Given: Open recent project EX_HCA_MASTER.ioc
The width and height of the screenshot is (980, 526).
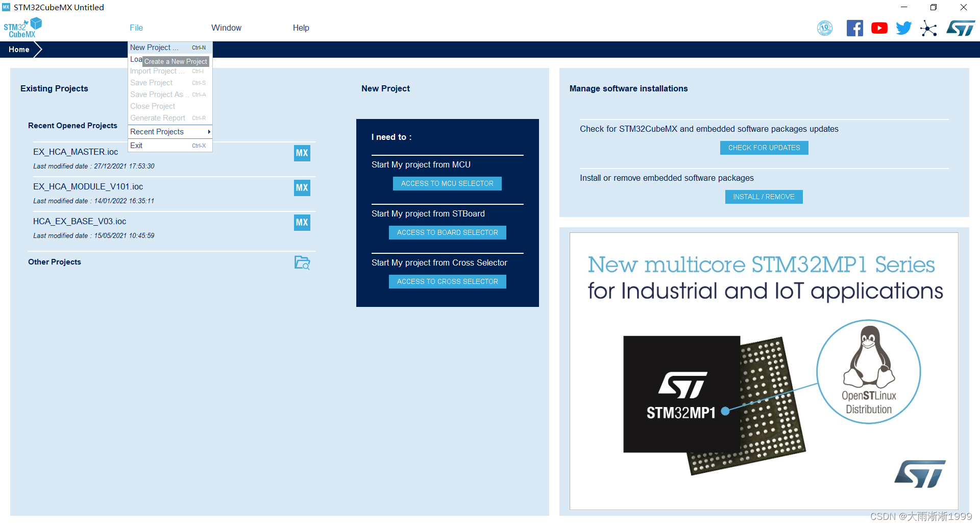Looking at the screenshot, I should pos(76,152).
